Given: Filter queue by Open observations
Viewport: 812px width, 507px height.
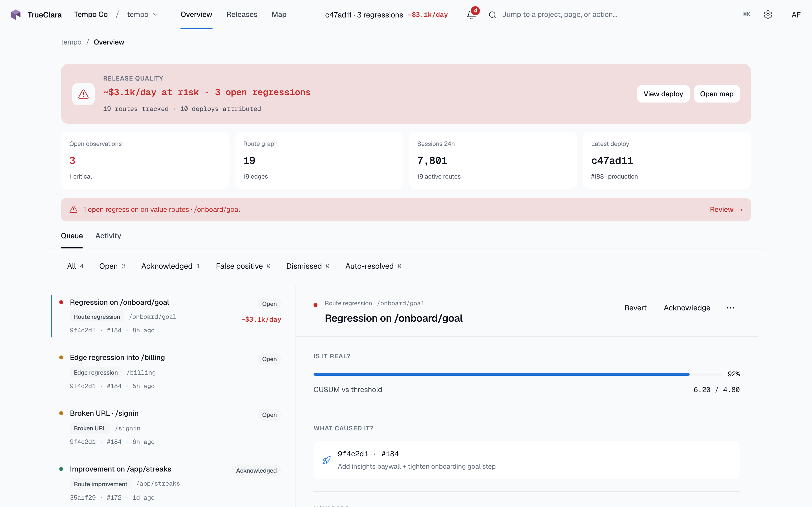Looking at the screenshot, I should click(x=112, y=266).
